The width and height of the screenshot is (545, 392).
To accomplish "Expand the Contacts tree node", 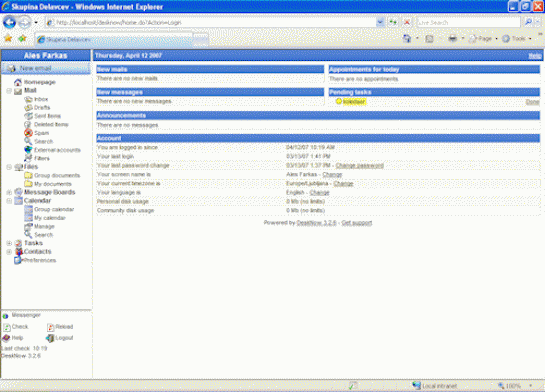I will point(9,252).
